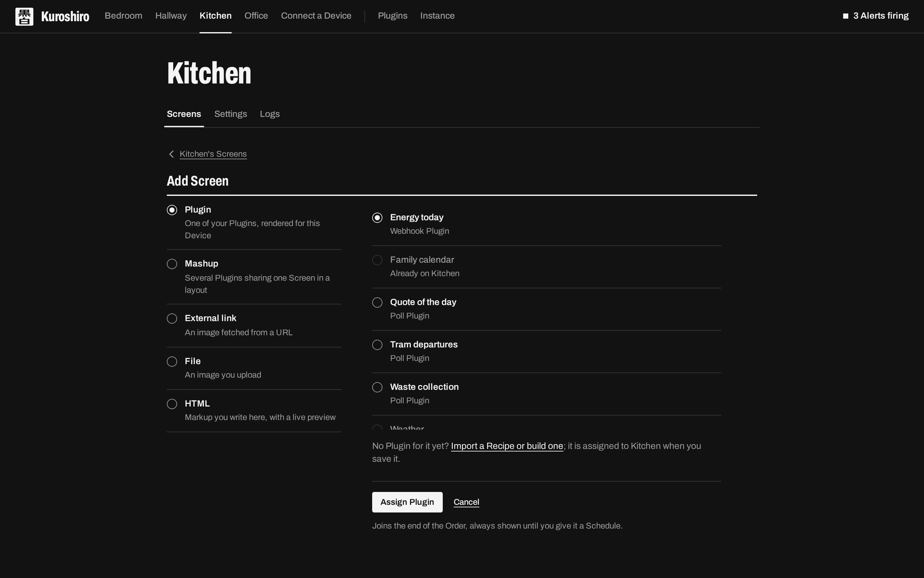Open the Plugins page
The width and height of the screenshot is (924, 578).
pos(392,16)
